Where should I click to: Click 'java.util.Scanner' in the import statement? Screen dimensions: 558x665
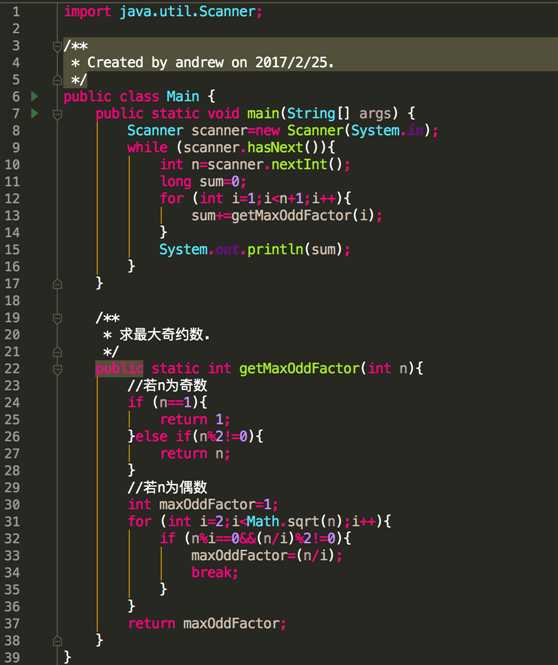coord(187,11)
